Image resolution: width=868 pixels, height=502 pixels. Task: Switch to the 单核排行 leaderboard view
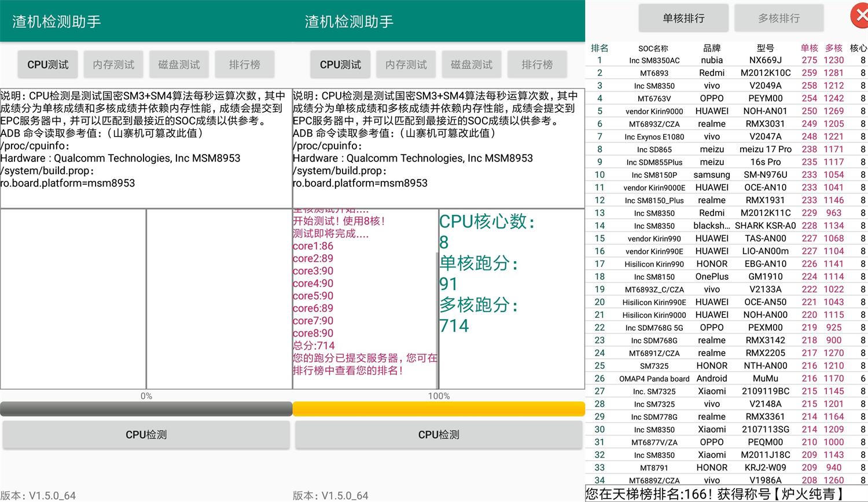pos(683,18)
